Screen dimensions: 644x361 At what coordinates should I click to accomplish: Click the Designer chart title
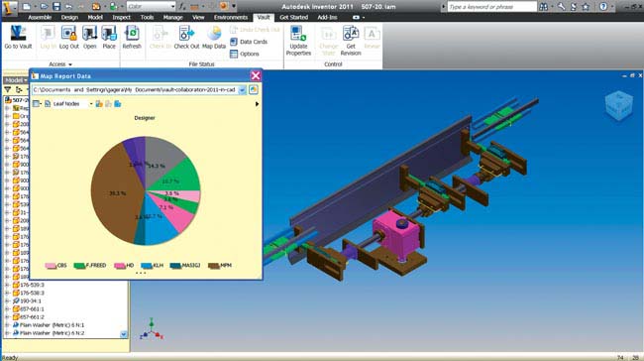point(145,118)
